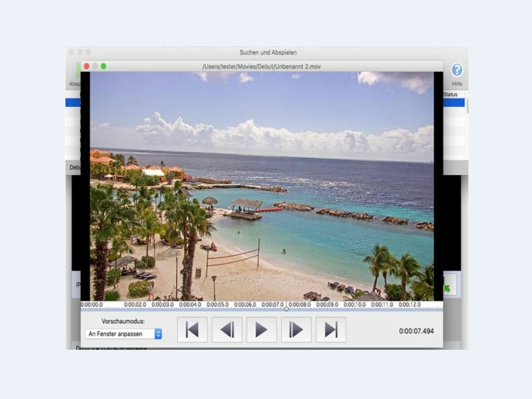The height and width of the screenshot is (399, 532).
Task: Click the Status column header
Action: pyautogui.click(x=450, y=94)
